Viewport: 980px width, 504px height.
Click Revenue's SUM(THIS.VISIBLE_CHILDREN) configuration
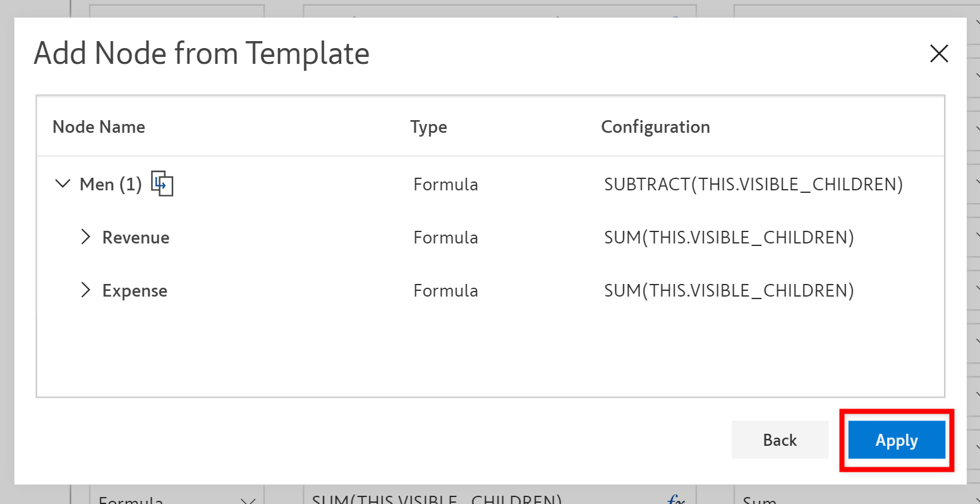tap(729, 238)
